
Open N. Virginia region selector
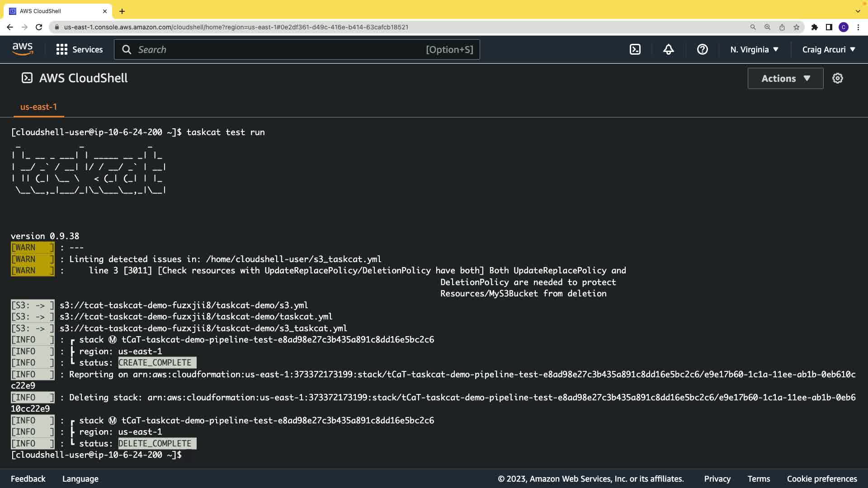754,50
